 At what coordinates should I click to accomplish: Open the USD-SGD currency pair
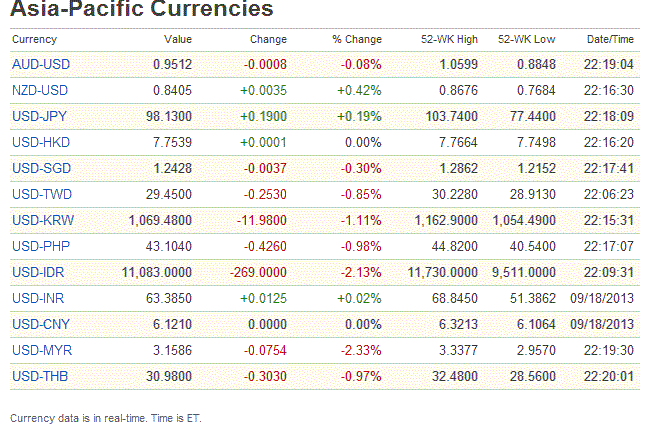pos(41,169)
